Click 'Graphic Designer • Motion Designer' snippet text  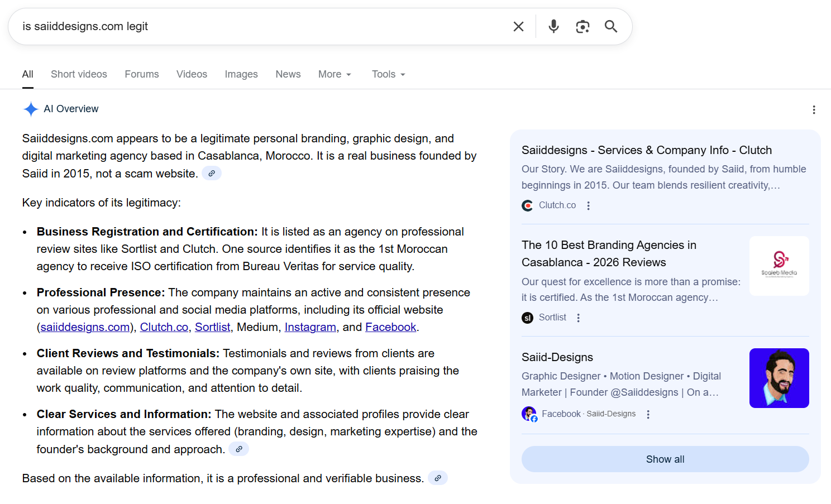(x=621, y=384)
